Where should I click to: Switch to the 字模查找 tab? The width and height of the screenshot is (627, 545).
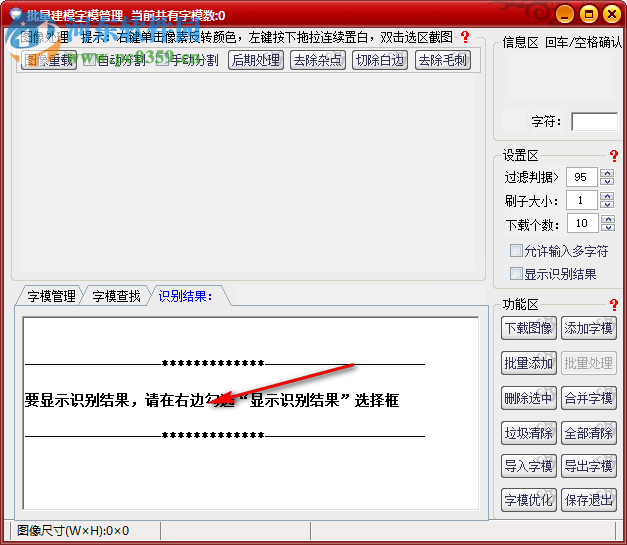pyautogui.click(x=116, y=296)
